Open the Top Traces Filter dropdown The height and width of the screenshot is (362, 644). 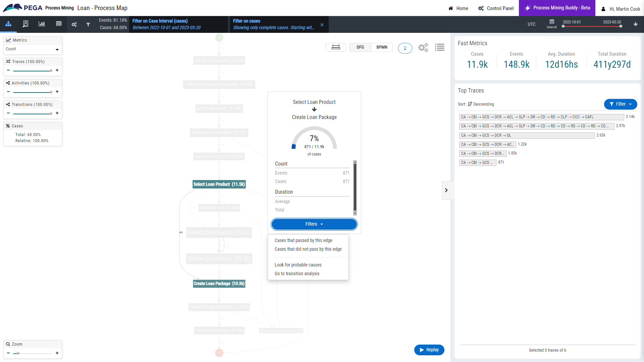click(621, 104)
